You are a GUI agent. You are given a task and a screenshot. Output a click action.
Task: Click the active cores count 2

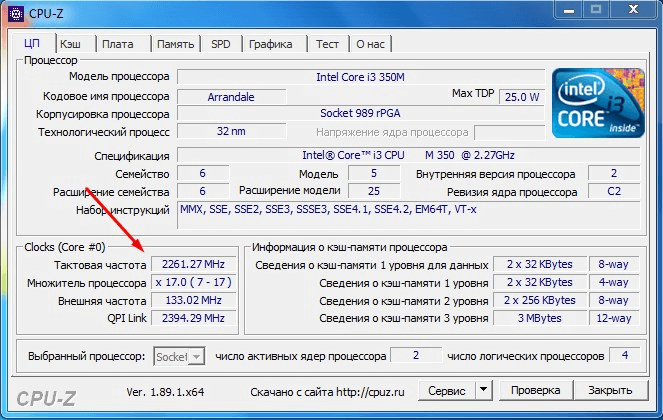tap(416, 355)
